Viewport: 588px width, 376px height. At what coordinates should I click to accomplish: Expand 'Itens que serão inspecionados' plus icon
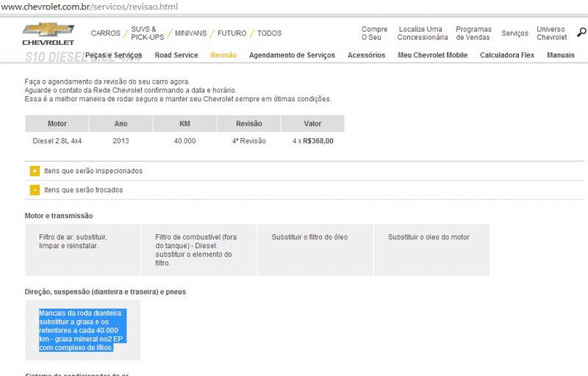[35, 171]
